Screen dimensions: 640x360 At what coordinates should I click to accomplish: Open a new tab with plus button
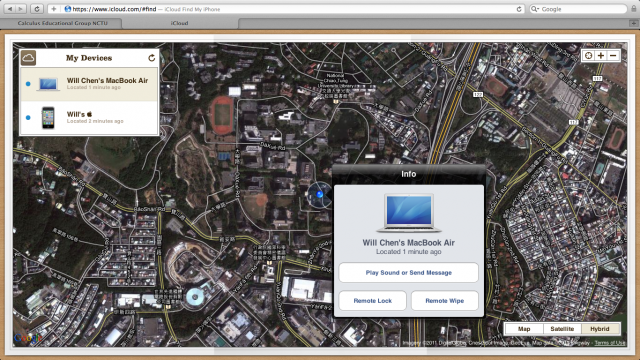[x=633, y=23]
